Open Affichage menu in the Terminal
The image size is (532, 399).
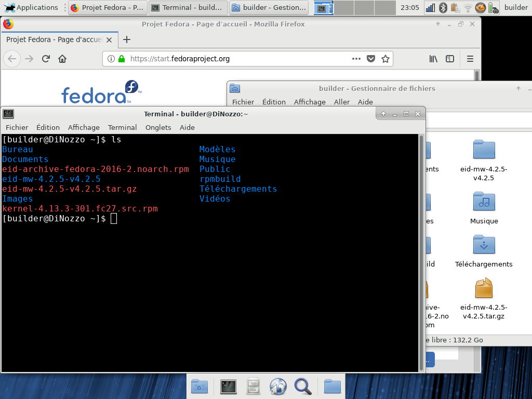click(84, 128)
